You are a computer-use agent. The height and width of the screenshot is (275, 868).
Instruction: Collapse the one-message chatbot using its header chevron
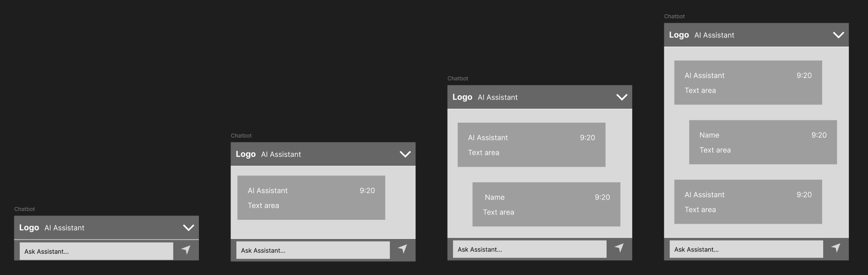point(405,154)
